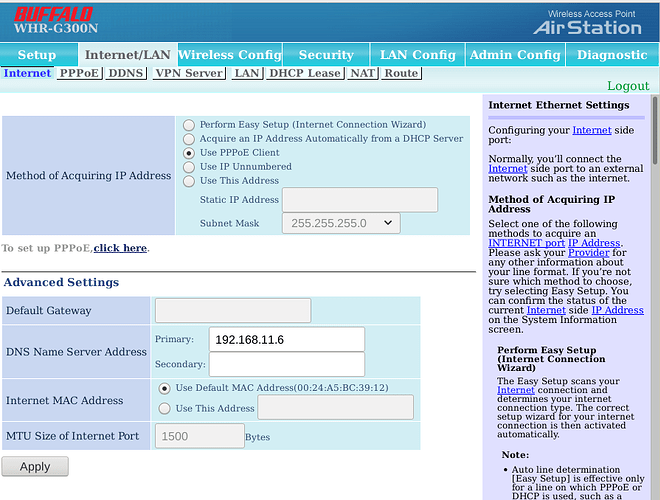Screen dimensions: 660x500
Task: Switch to the Security tab
Action: click(326, 55)
